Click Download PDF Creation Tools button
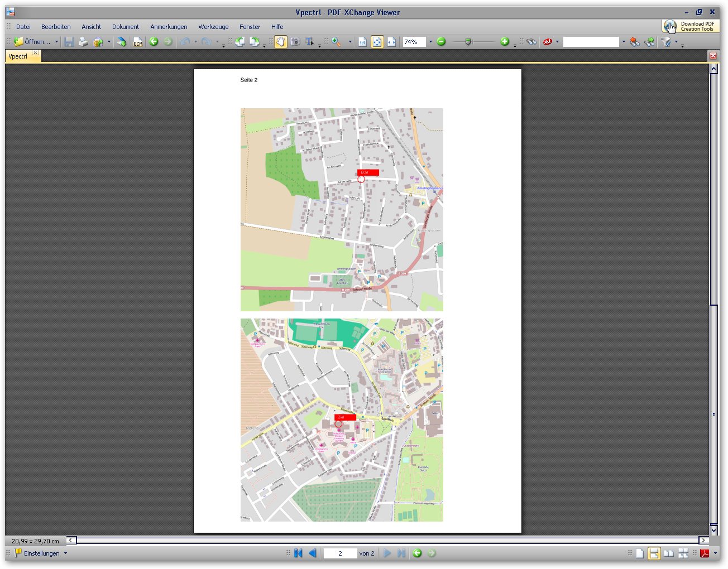Screen dimensions: 728x569 [x=691, y=26]
